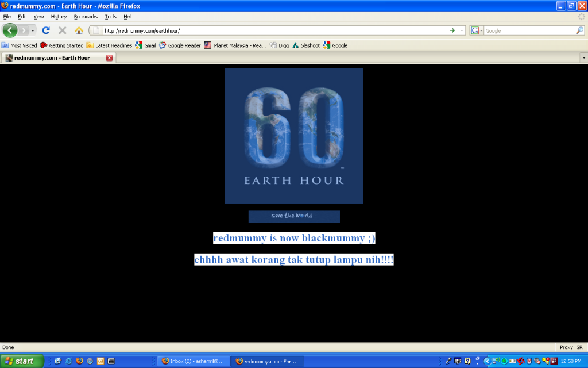Collapse the system tray with the arrow

487,361
